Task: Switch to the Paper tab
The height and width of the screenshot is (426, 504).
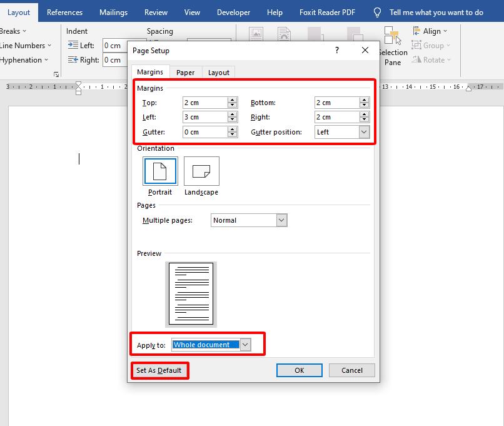Action: click(185, 73)
